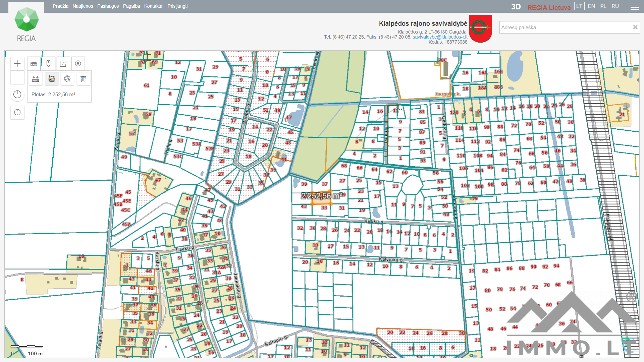
Task: Zoom out the map with minus button
Action: tap(17, 77)
